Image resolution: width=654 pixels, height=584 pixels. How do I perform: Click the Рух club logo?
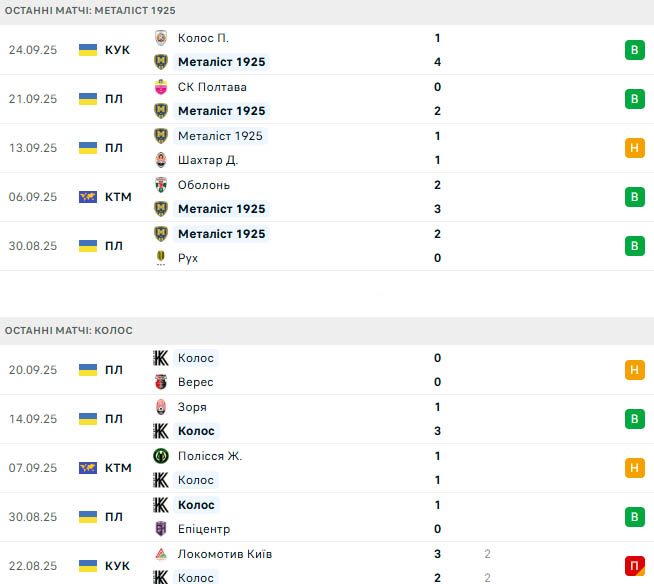160,258
